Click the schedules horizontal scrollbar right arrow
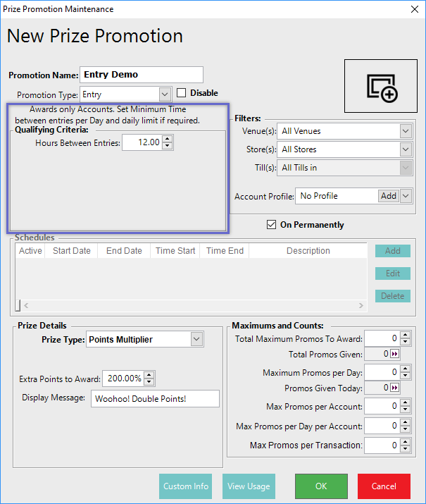This screenshot has height=504, width=426. (361, 306)
